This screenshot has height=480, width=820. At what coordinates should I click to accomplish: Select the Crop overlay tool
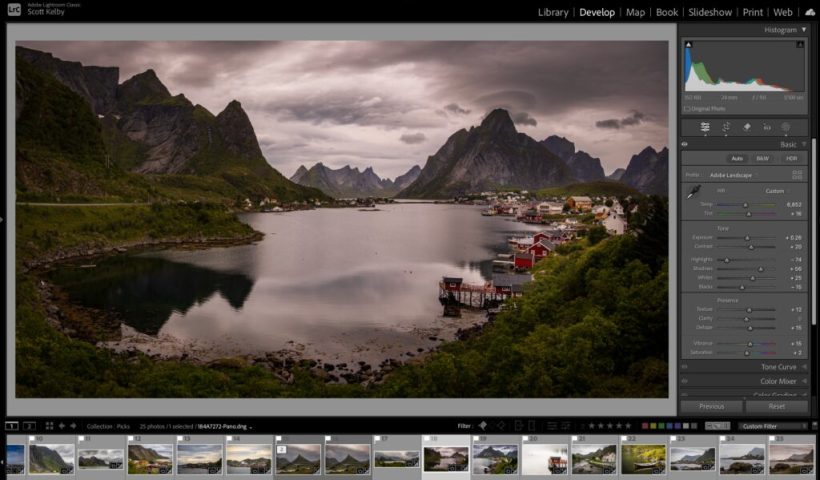pos(726,127)
